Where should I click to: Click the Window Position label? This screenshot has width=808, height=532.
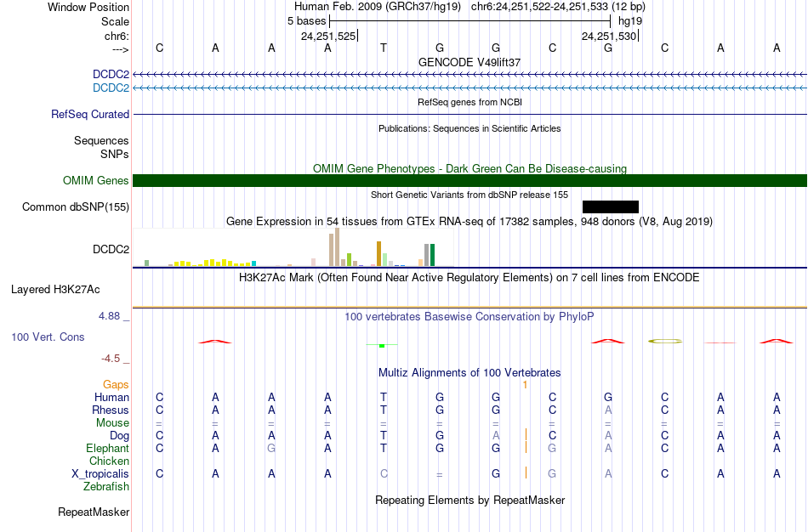88,7
